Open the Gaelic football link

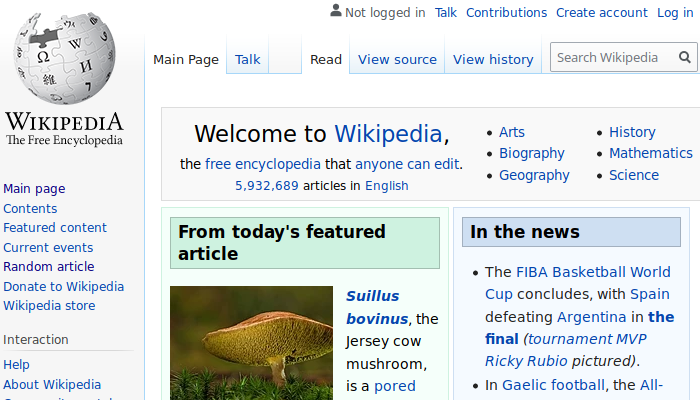click(553, 385)
